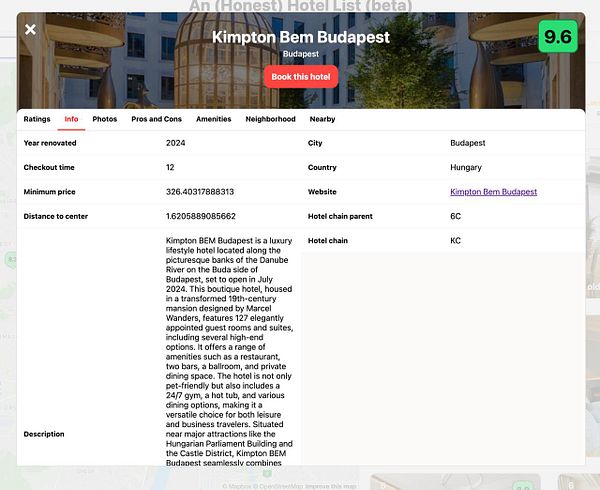Close the hotel details modal
600x490 pixels.
(30, 29)
